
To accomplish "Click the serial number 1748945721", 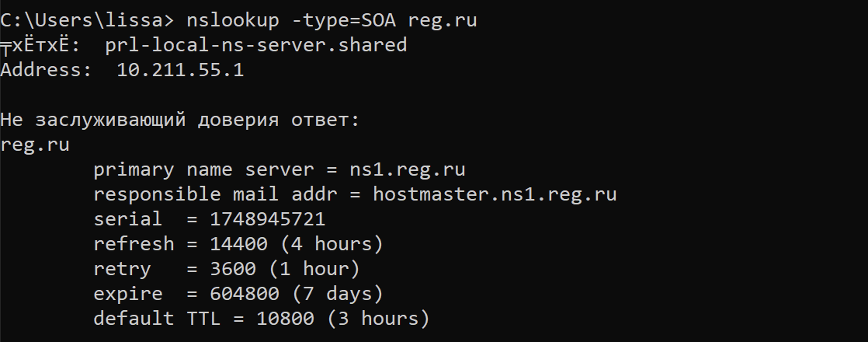I will click(268, 219).
